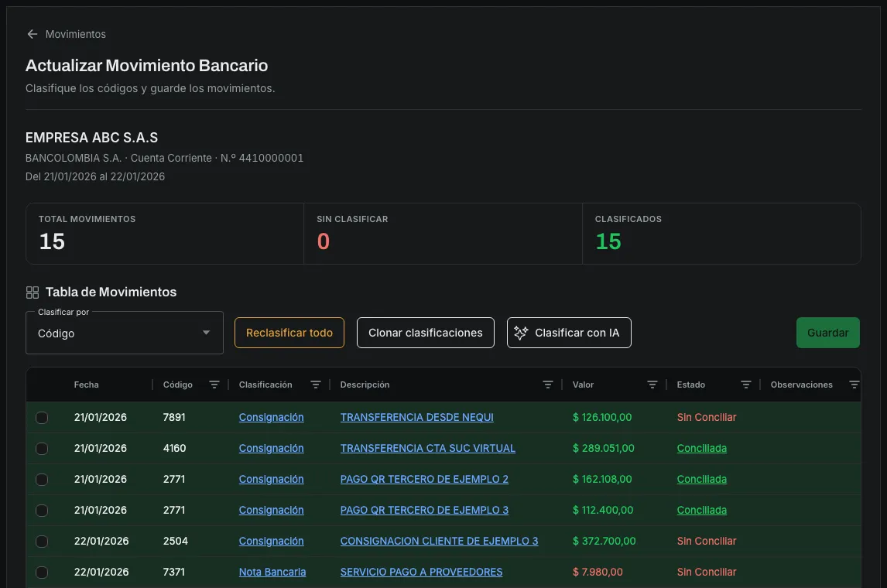The height and width of the screenshot is (588, 887).
Task: Click Conciliada status for $ 112.400,00 row
Action: pos(701,510)
